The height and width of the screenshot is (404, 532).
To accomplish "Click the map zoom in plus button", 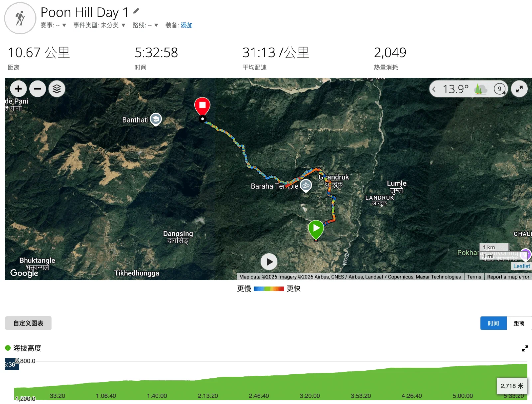I will pyautogui.click(x=18, y=89).
